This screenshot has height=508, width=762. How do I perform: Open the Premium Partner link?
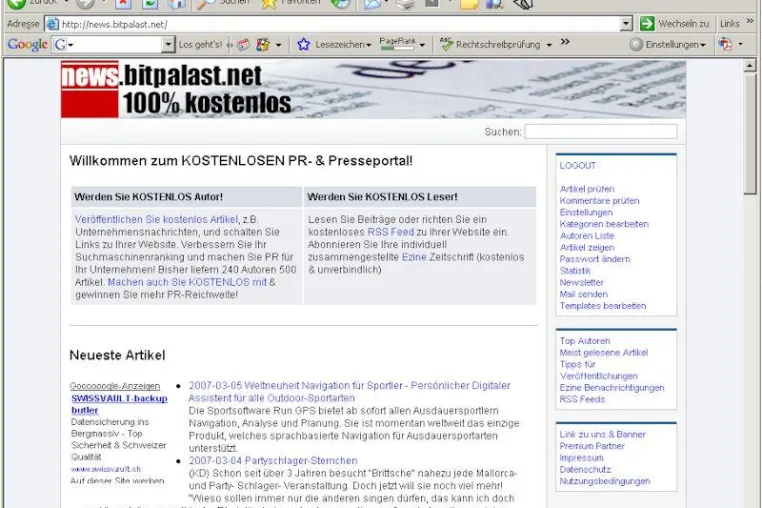click(591, 446)
